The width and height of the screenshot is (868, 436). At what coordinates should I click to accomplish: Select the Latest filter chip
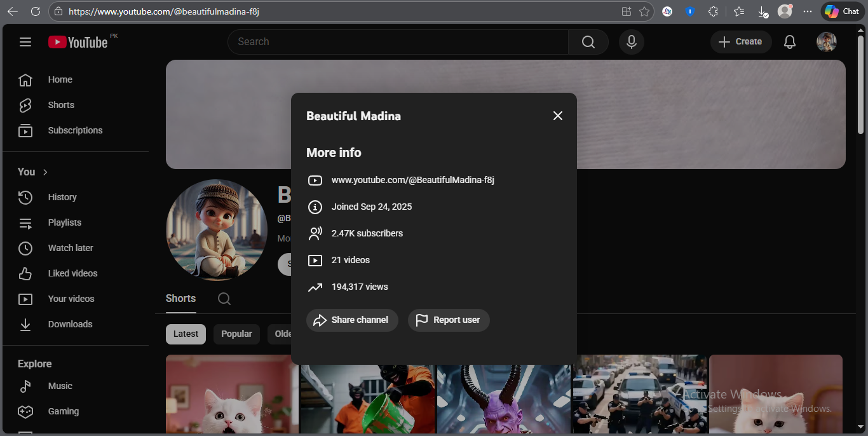point(186,334)
